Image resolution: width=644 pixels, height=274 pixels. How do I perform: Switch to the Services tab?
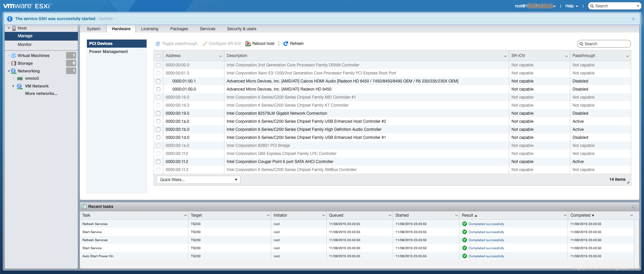tap(208, 29)
